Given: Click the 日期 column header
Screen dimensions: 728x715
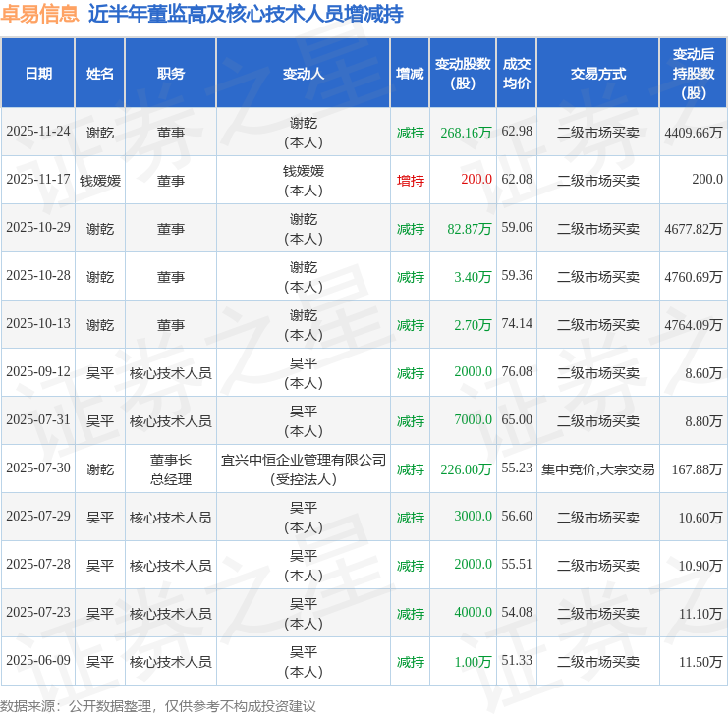Looking at the screenshot, I should pyautogui.click(x=38, y=74).
